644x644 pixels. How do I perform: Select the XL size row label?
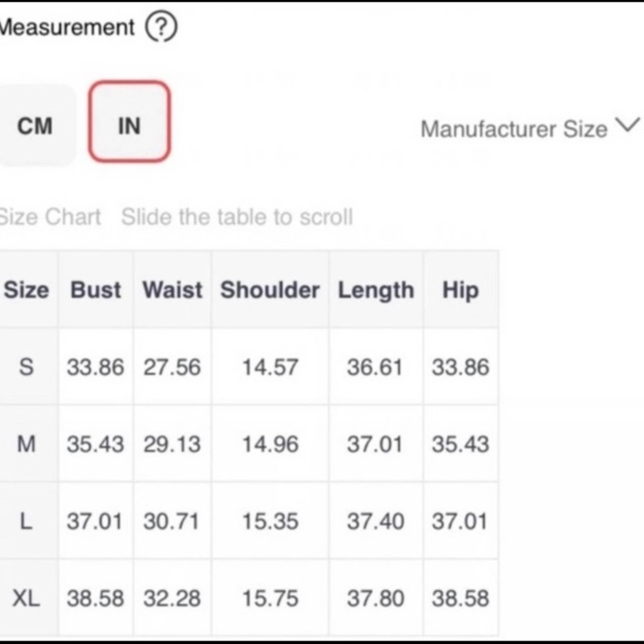(x=26, y=598)
